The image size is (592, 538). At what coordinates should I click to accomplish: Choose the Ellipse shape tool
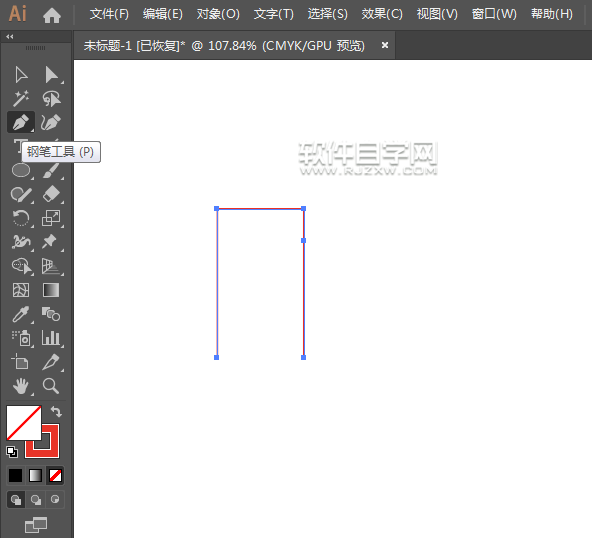pos(21,170)
